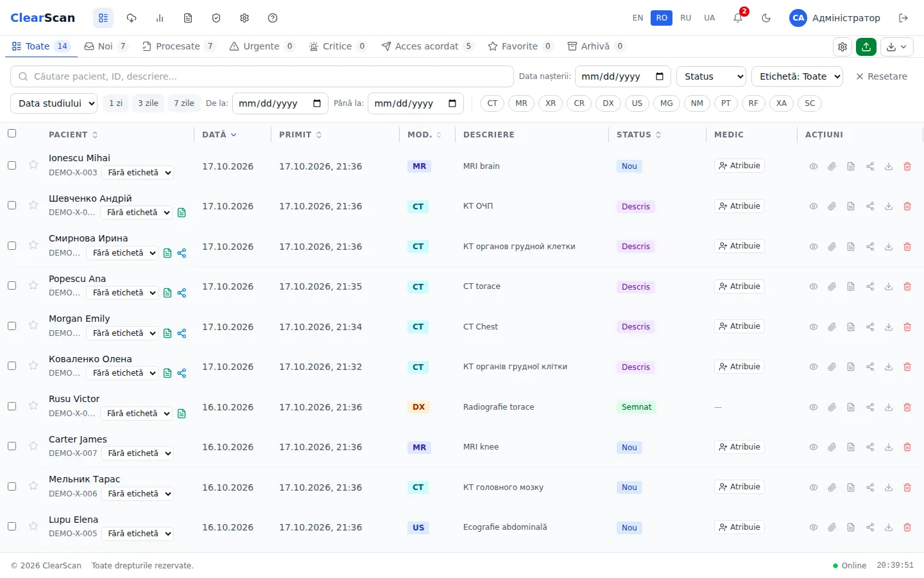Viewport: 924px width, 578px height.
Task: Open the help question mark icon
Action: (x=273, y=18)
